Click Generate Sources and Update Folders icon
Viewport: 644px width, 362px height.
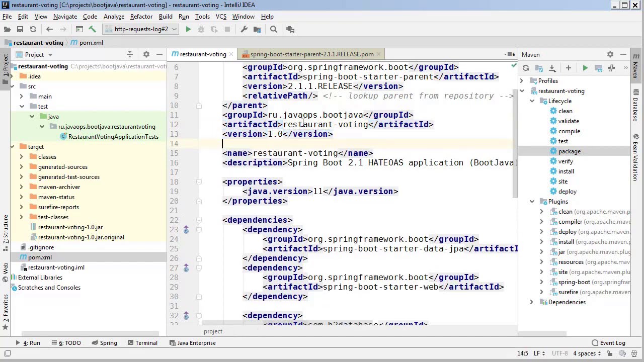coord(539,68)
